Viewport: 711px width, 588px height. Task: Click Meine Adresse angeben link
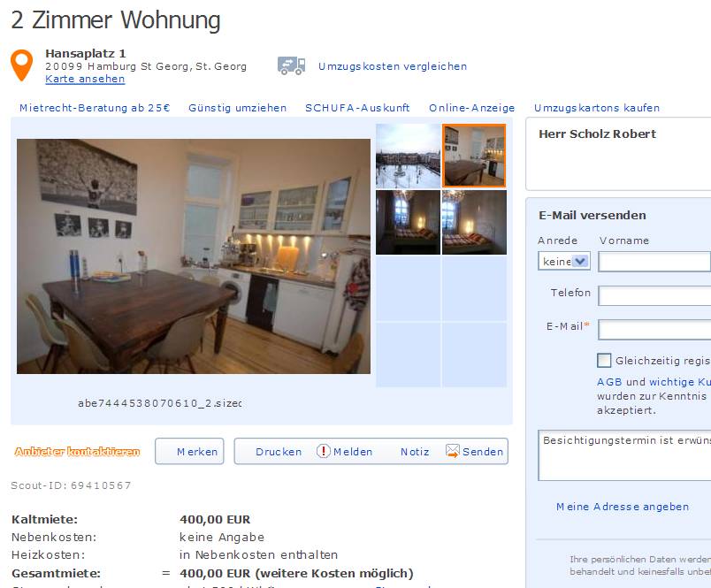click(623, 507)
